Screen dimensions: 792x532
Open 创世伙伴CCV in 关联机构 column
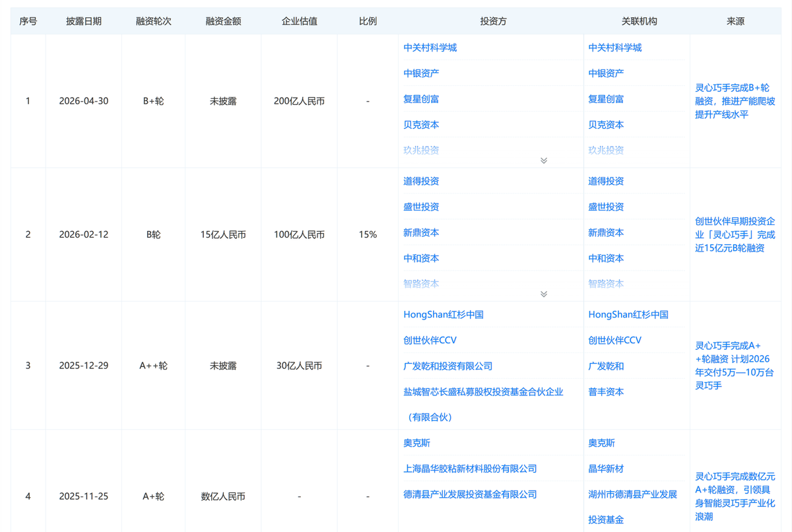point(614,341)
